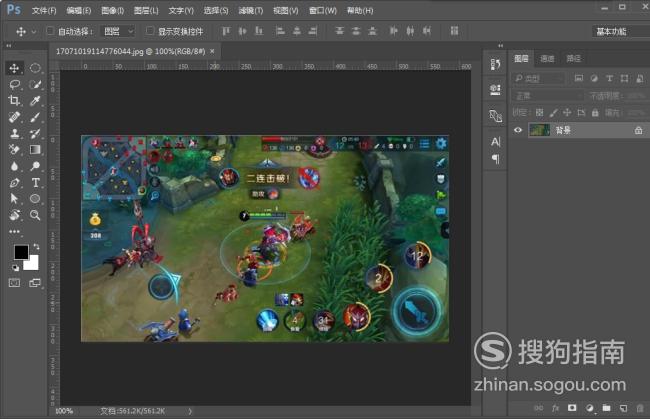Viewport: 650px width, 419px height.
Task: Toggle Quick Mask mode
Action: 14,283
